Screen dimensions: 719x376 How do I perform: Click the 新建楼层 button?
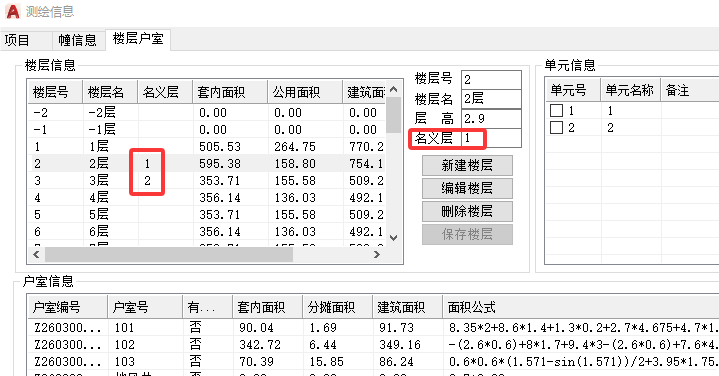coord(467,166)
